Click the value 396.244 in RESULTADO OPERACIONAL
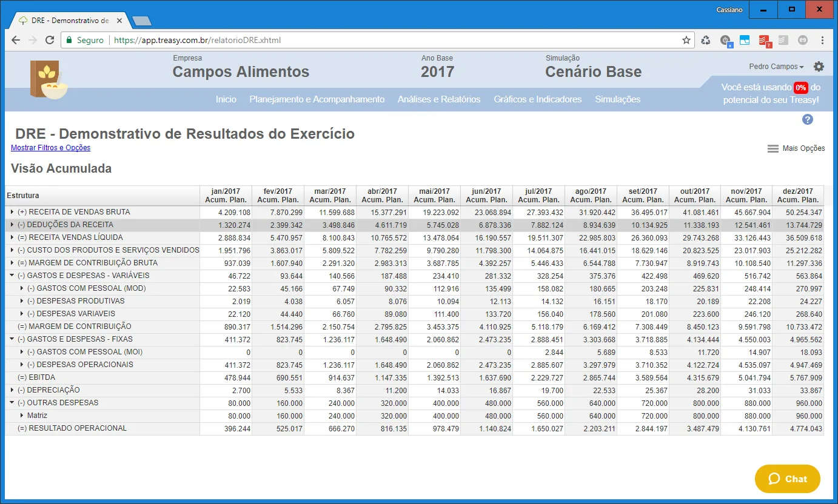Image resolution: width=838 pixels, height=504 pixels. click(237, 428)
